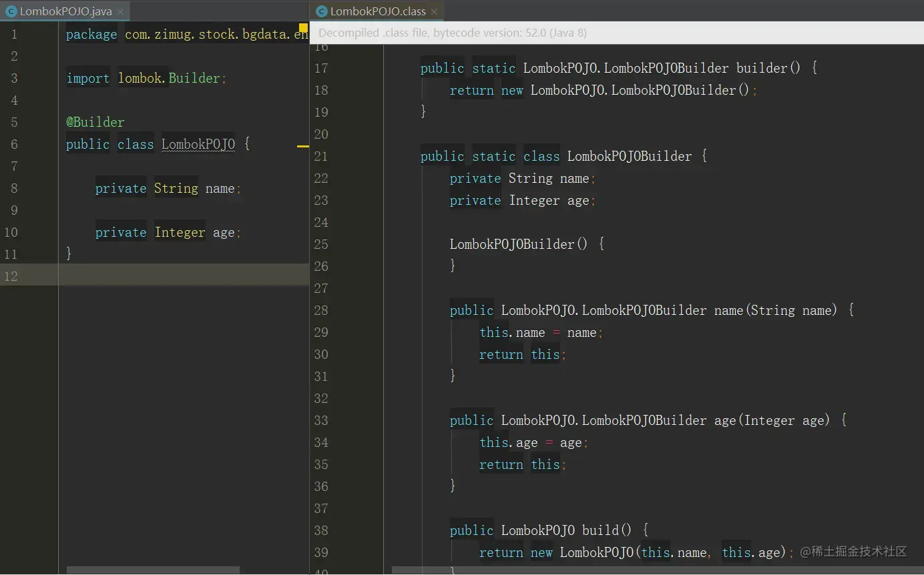Jump to yellow warning stripe beside class declaration

(302, 146)
